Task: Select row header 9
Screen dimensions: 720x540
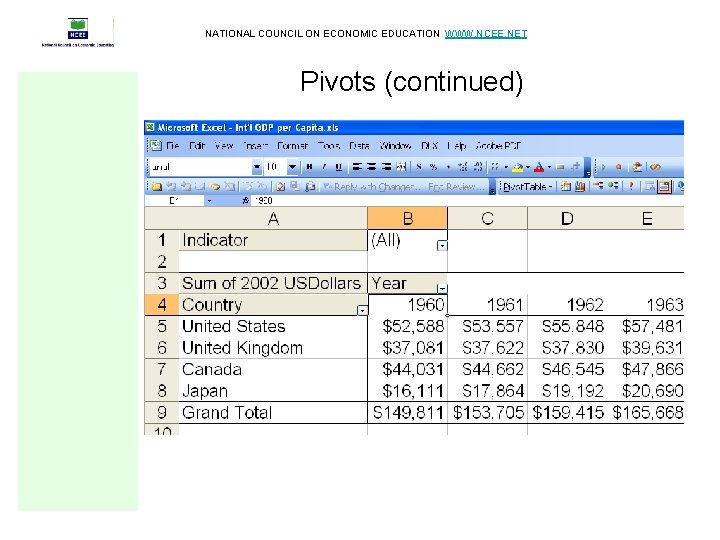Action: [x=162, y=412]
